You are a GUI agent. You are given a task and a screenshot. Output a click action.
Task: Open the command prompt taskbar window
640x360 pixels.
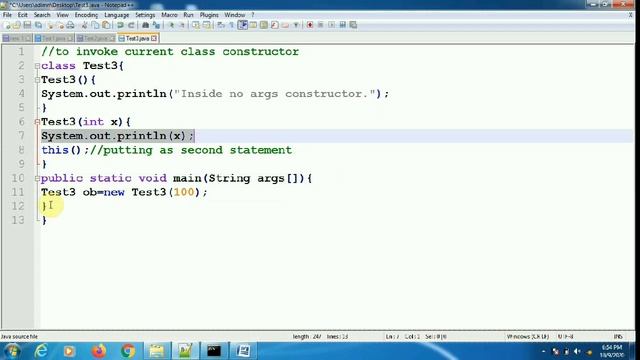click(214, 351)
